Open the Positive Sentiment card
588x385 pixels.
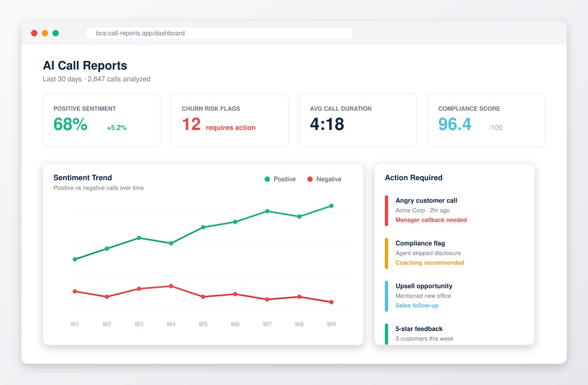coord(102,120)
